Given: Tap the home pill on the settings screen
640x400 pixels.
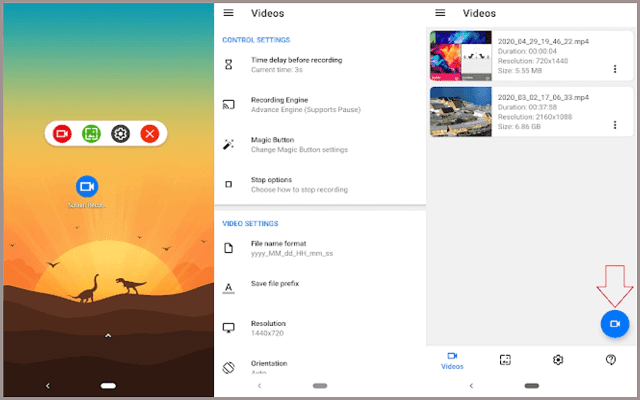Looking at the screenshot, I should (x=320, y=386).
